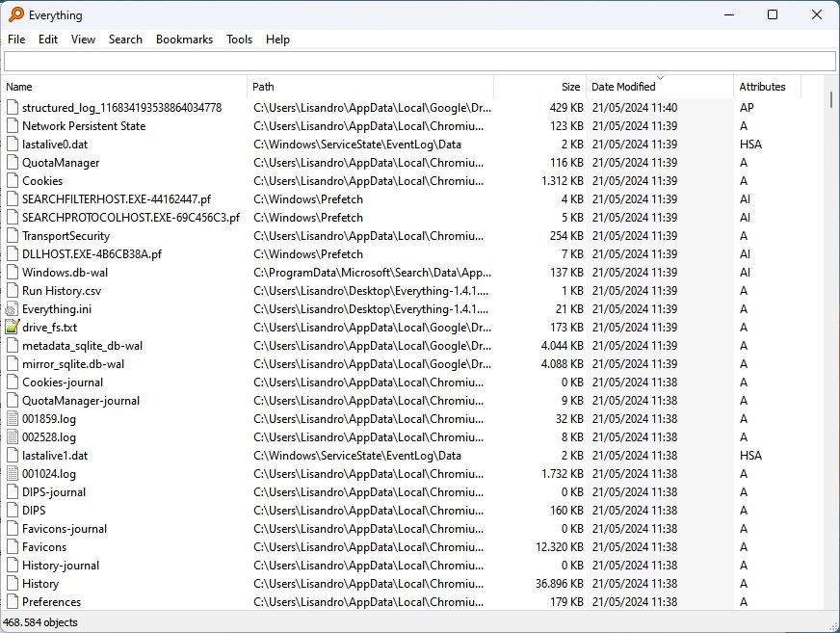This screenshot has width=840, height=633.
Task: Sort results by the Size column header
Action: [540, 87]
